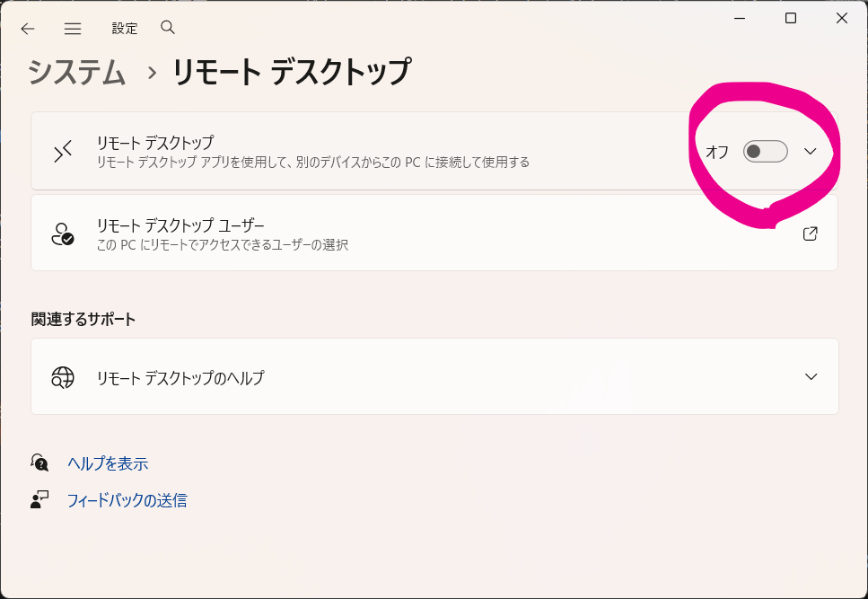Click the リモート デスクトップのヘルプ row label

[x=180, y=378]
